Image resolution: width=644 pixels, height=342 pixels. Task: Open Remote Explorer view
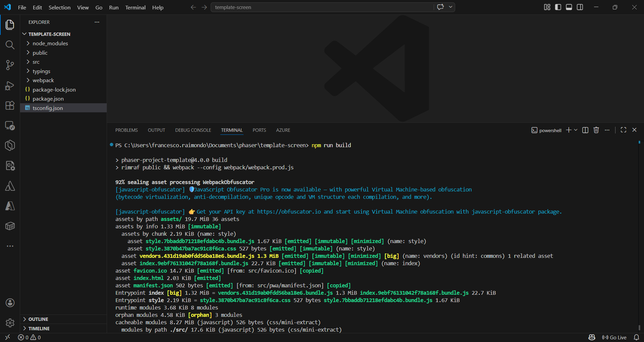coord(10,126)
